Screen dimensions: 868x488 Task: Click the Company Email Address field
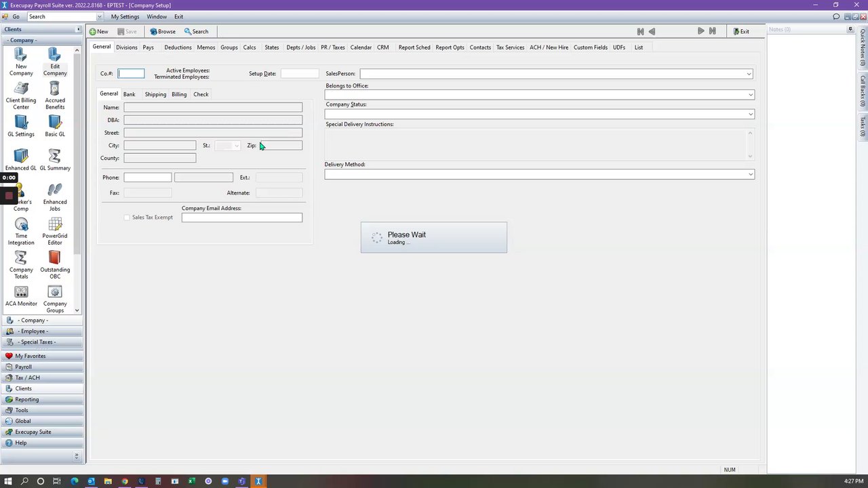pyautogui.click(x=242, y=218)
